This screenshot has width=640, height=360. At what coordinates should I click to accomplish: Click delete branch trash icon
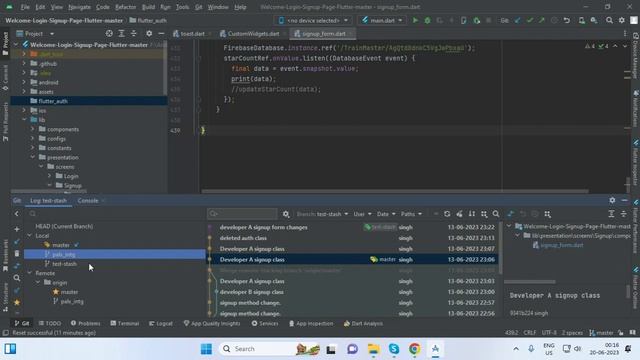pos(17,254)
